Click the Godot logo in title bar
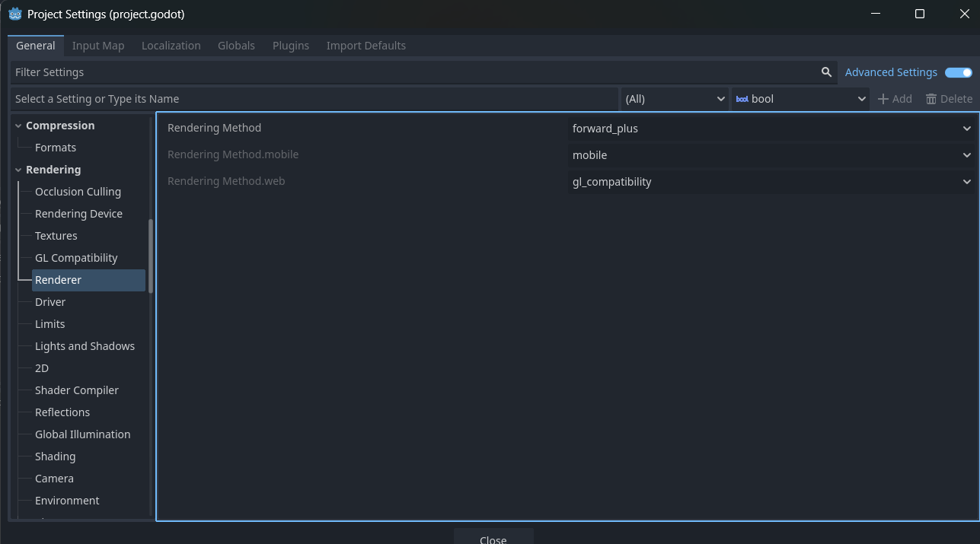The width and height of the screenshot is (980, 544). click(14, 14)
